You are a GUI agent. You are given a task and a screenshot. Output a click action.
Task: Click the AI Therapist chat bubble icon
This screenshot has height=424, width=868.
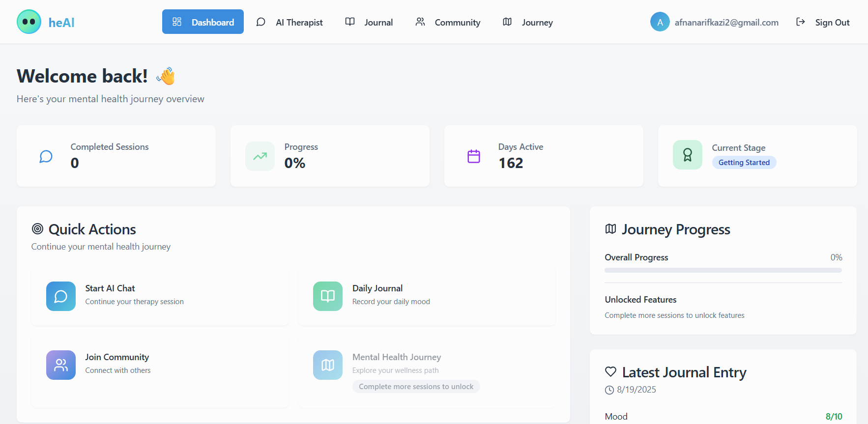[x=261, y=22]
